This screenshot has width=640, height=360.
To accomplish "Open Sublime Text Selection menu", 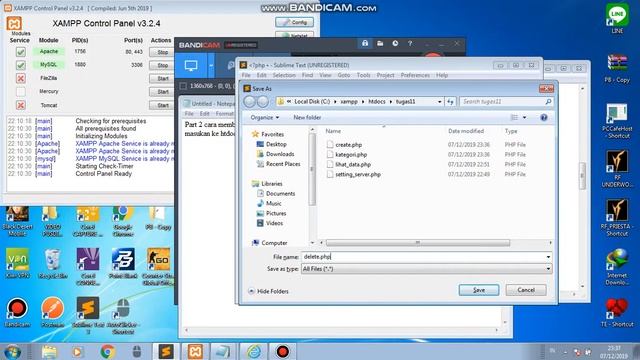I will [x=284, y=75].
